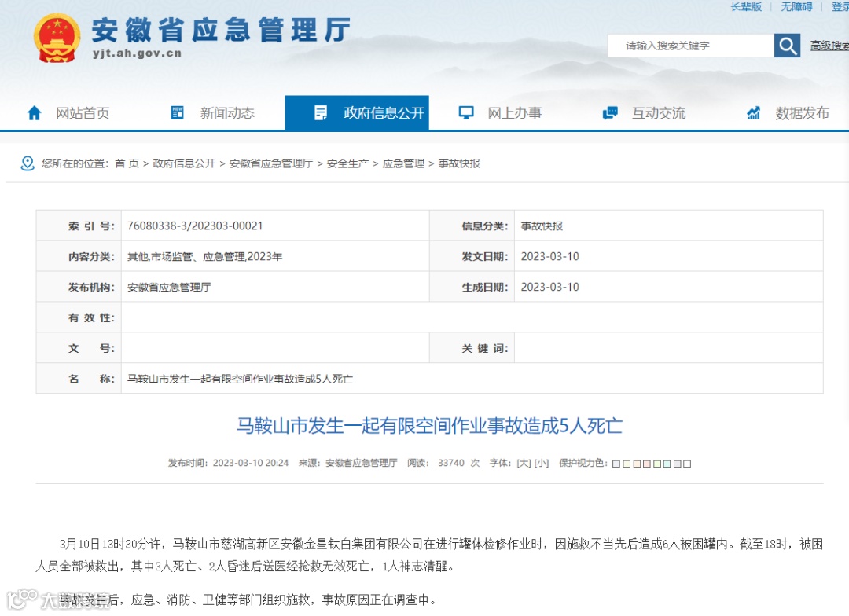Click source text 来源:安徽省应急管理厅
The height and width of the screenshot is (616, 849).
347,463
